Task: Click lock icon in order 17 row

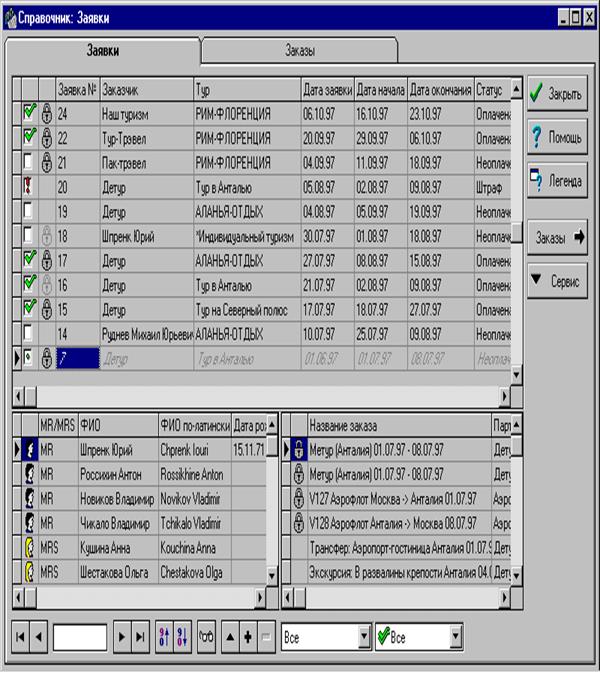Action: pos(46,259)
